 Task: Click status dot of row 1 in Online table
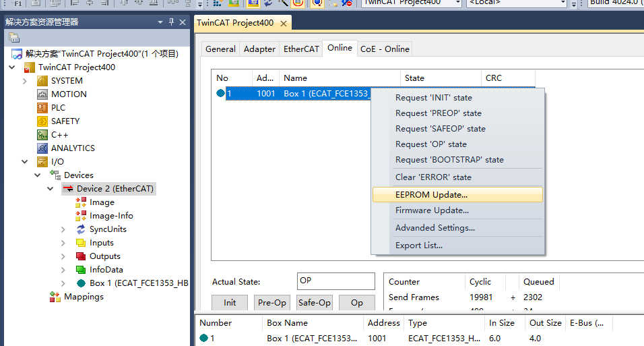click(220, 93)
